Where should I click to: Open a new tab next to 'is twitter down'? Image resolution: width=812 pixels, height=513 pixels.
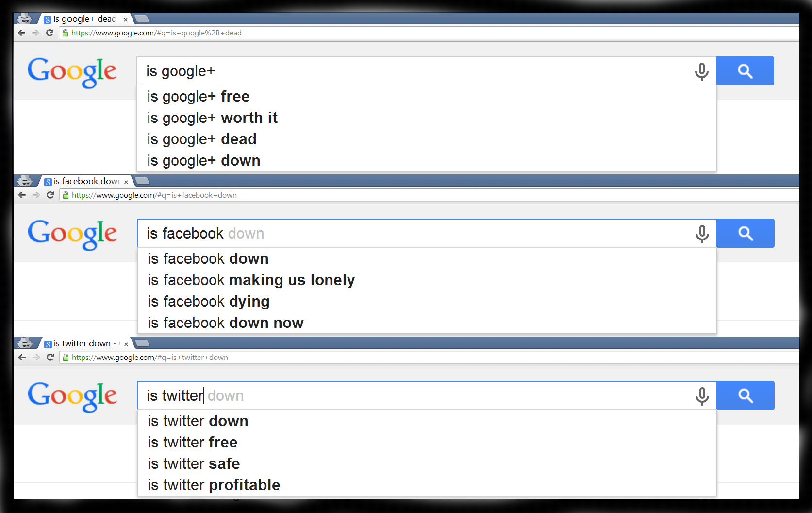tap(142, 343)
